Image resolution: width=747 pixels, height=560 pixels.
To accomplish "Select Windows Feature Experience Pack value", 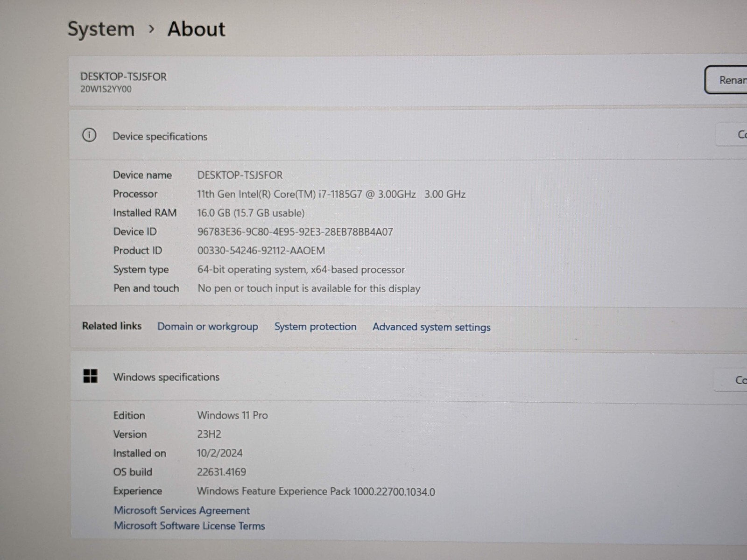I will point(316,491).
